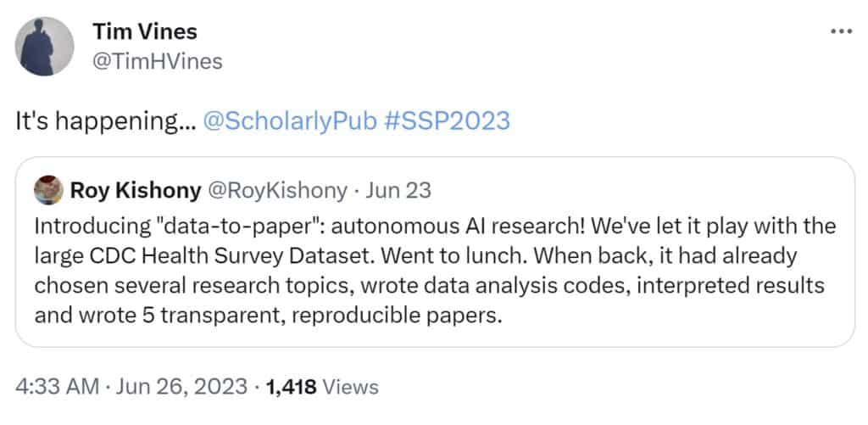868x425 pixels.
Task: Open the @RoyKishony handle
Action: (x=277, y=191)
